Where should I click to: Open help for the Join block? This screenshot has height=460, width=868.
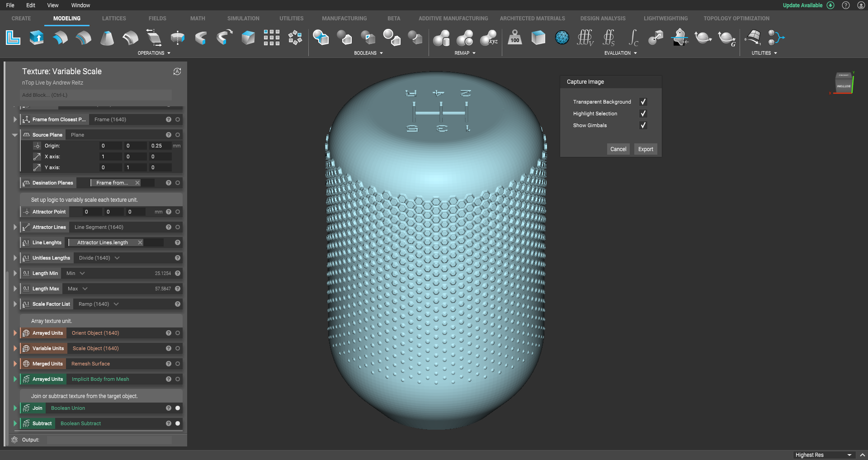pyautogui.click(x=168, y=408)
